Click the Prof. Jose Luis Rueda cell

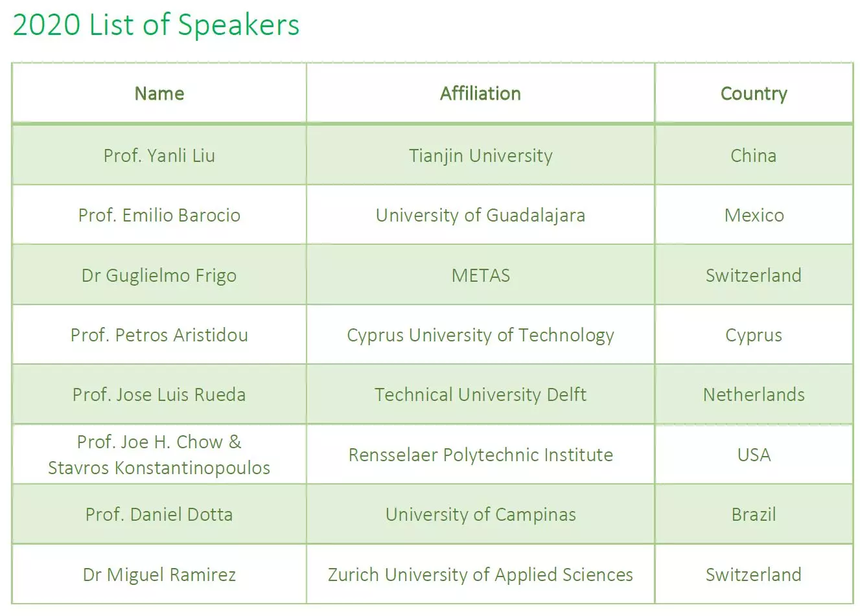[159, 394]
